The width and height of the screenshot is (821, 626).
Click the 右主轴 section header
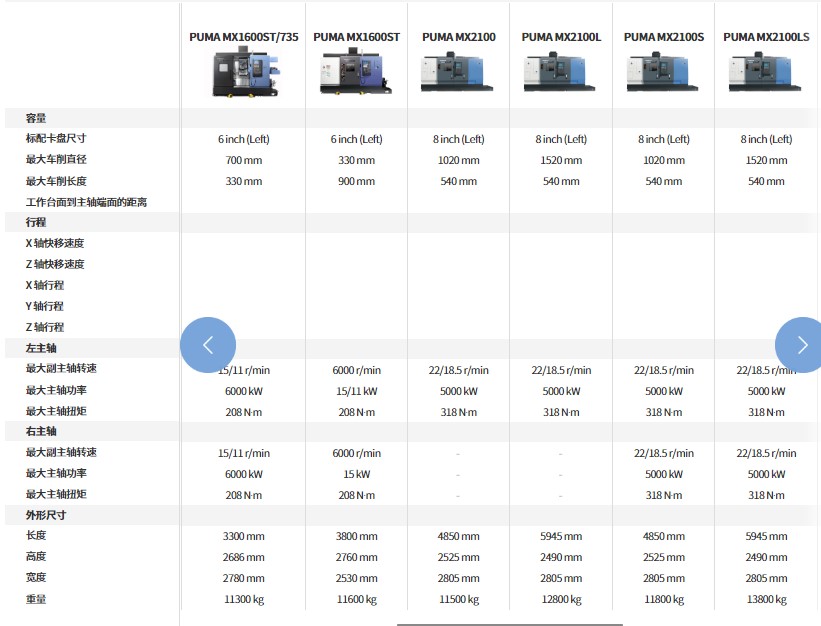point(41,431)
